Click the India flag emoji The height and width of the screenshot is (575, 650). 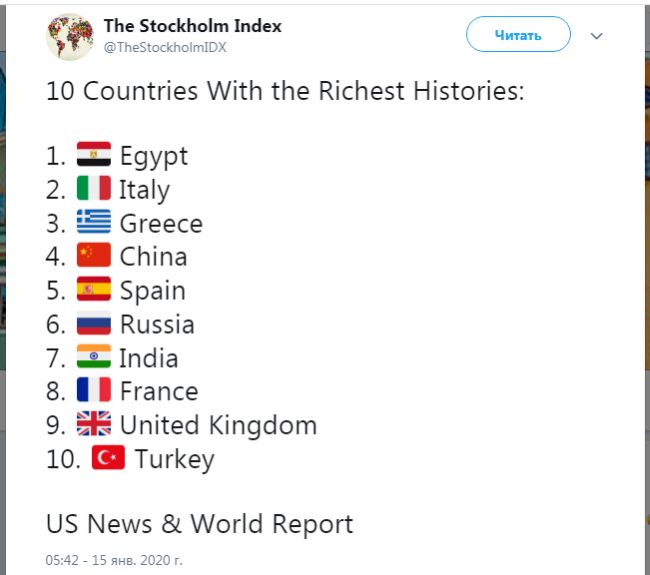94,357
